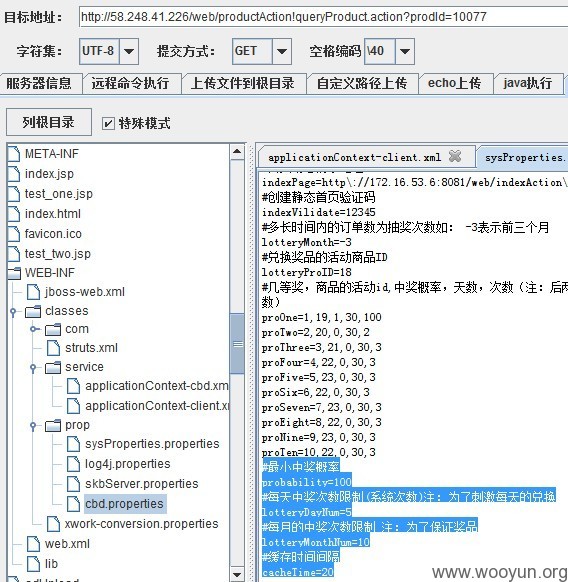
Task: Select struts.xml in the file tree
Action: point(91,348)
